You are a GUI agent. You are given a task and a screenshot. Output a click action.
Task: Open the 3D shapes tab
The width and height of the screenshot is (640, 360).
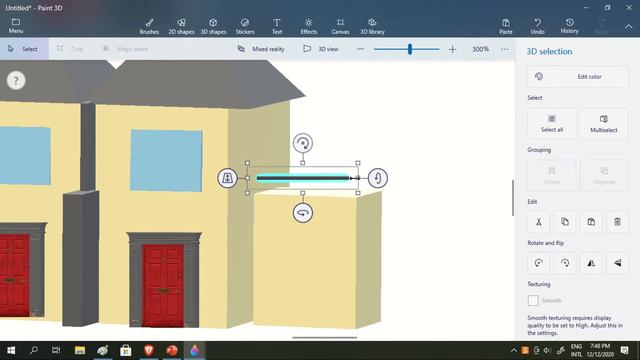point(213,26)
